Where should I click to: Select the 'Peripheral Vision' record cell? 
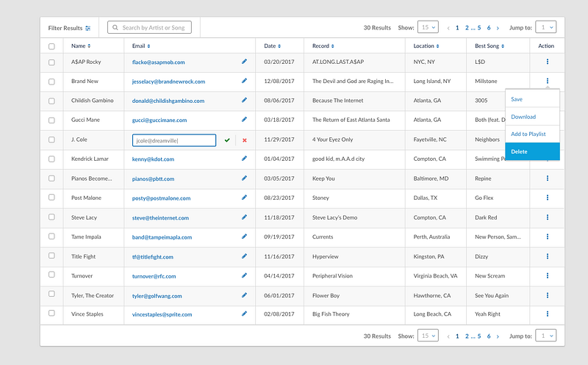[332, 276]
